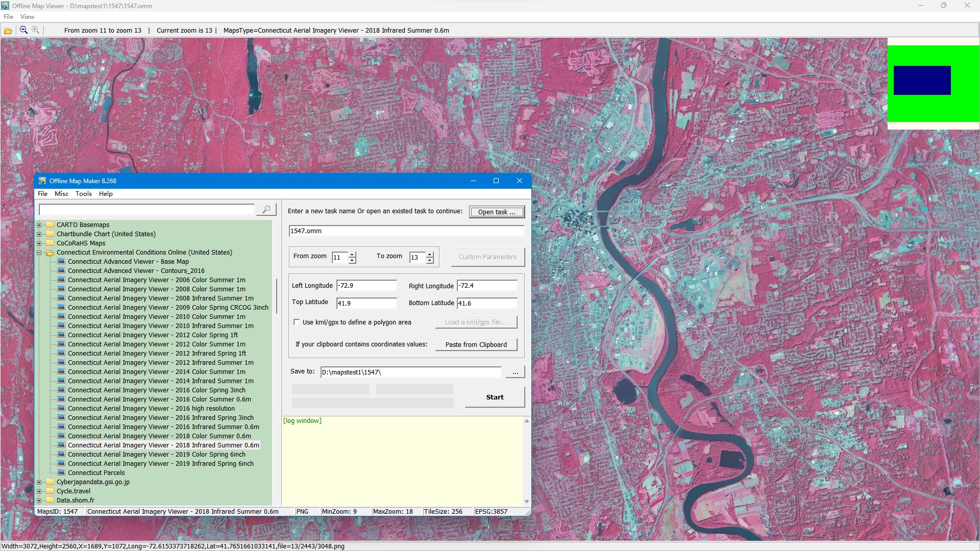The width and height of the screenshot is (980, 551).
Task: Click map icon for 2009 Color Spring CRCOG 3inch
Action: click(61, 307)
